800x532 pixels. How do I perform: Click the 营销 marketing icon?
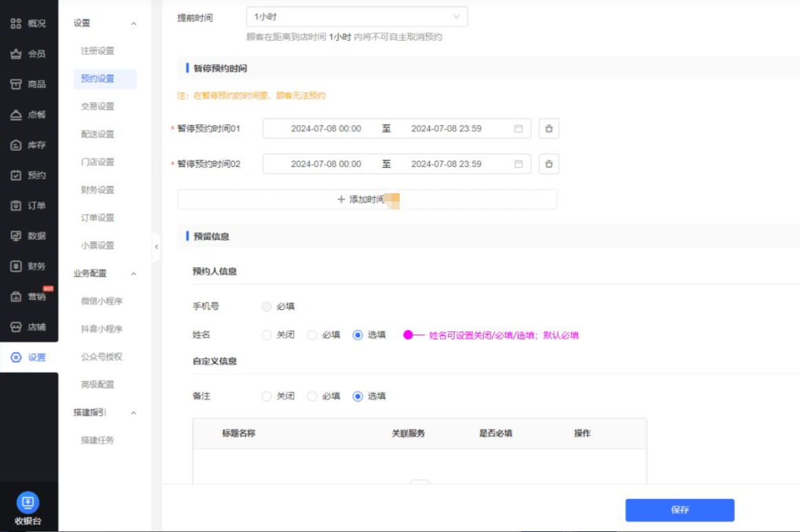point(16,297)
